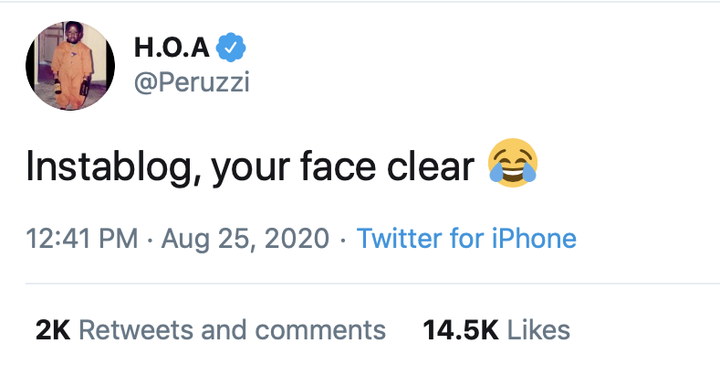
Task: Click the word Likes
Action: (539, 330)
